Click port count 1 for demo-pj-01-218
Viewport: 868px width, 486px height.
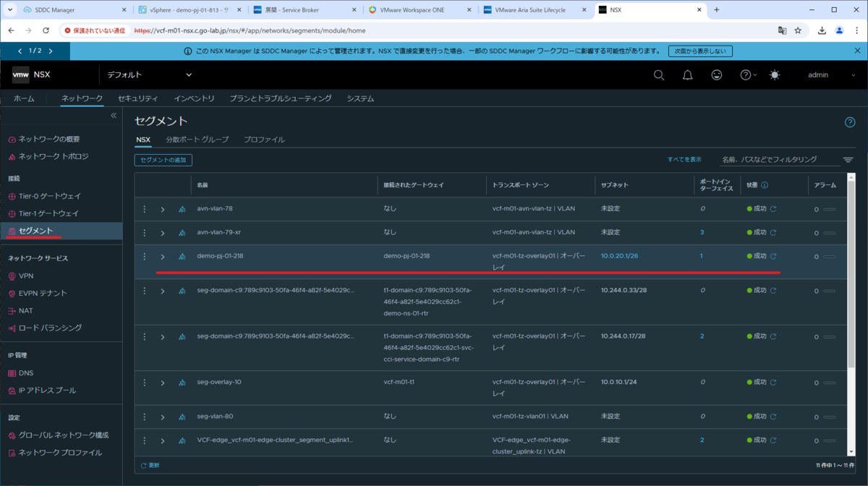702,256
